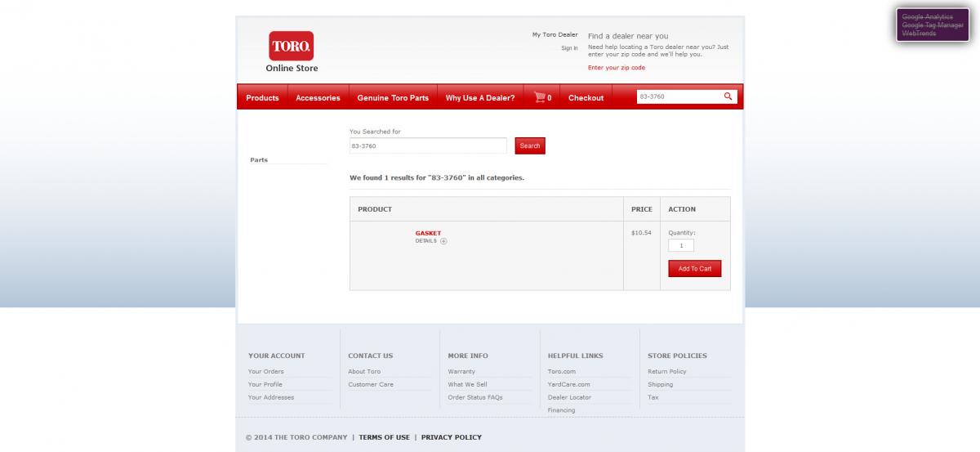The width and height of the screenshot is (980, 452).
Task: Open Your Addresses footer link
Action: [x=271, y=397]
